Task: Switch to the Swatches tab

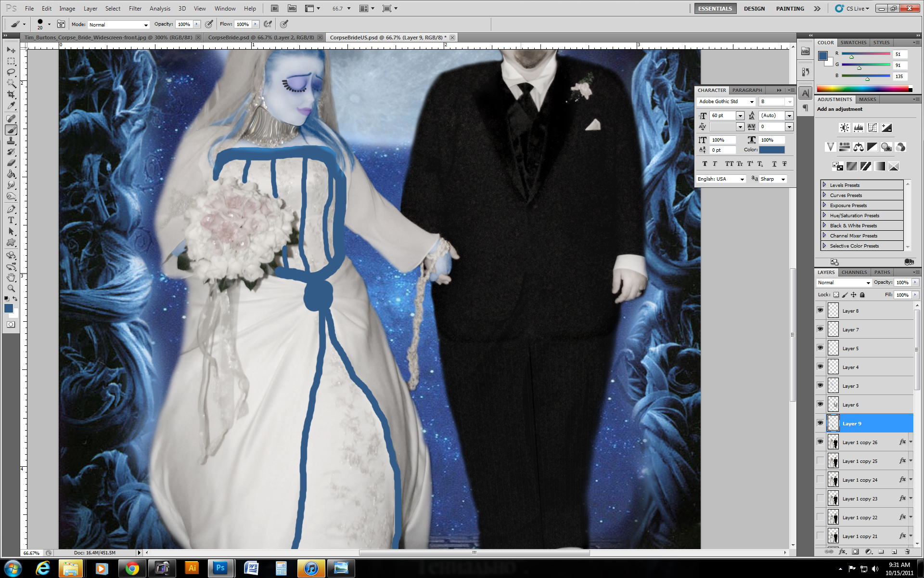Action: click(853, 42)
